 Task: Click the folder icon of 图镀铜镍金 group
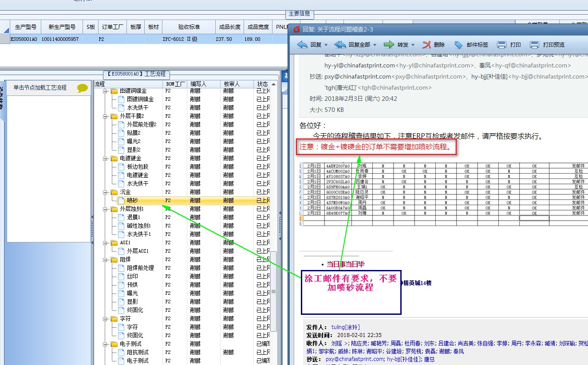point(114,91)
